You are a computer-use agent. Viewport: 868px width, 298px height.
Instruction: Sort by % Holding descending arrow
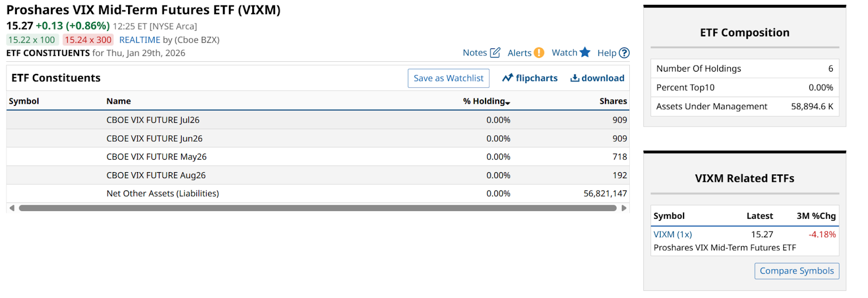click(508, 103)
